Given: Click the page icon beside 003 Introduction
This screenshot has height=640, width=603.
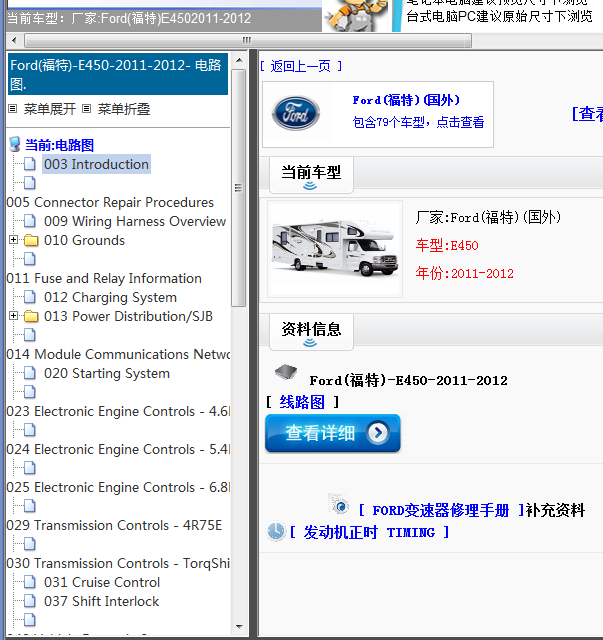Looking at the screenshot, I should [x=29, y=164].
